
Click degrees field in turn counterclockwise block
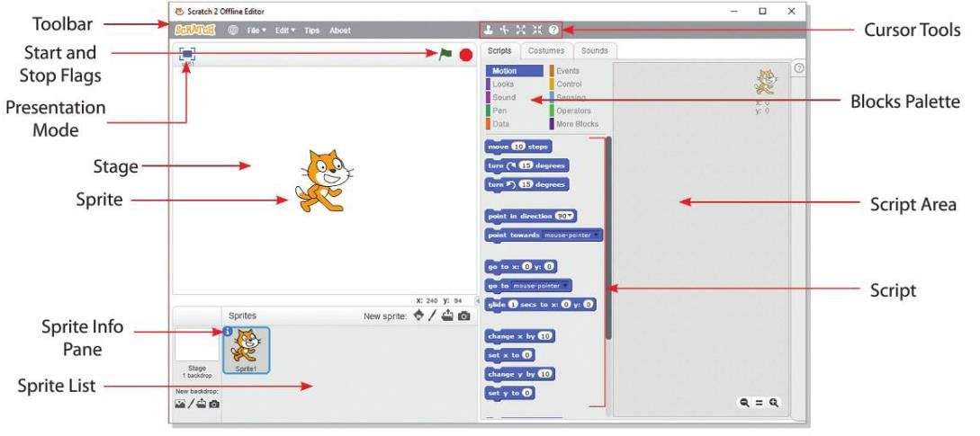coord(526,184)
